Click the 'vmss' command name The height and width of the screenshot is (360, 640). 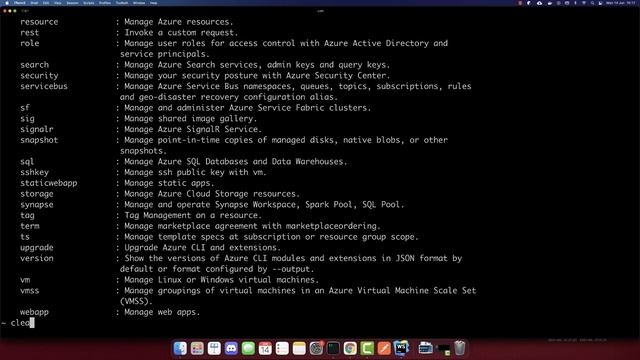point(30,291)
